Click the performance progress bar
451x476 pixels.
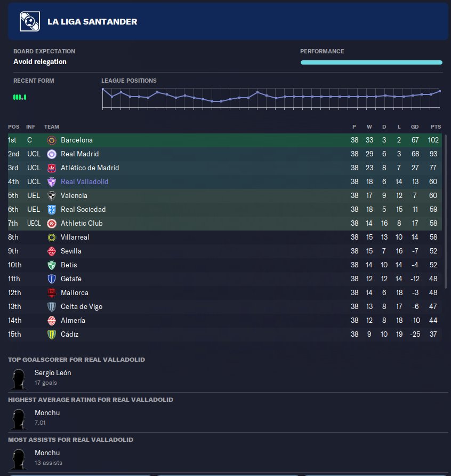tap(371, 62)
